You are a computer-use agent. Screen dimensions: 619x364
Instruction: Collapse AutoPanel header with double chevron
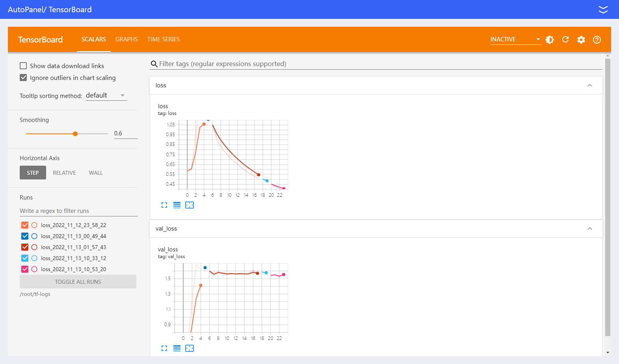(x=603, y=9)
